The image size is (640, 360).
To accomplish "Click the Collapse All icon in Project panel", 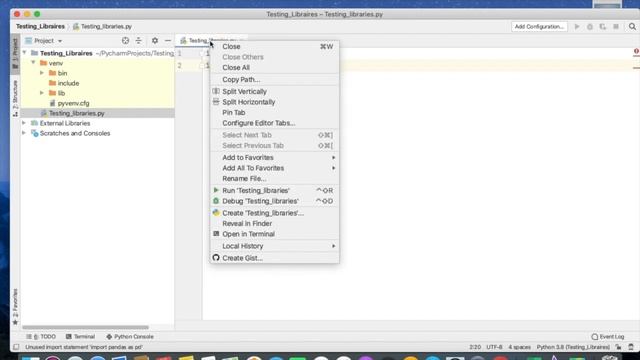I will (139, 40).
